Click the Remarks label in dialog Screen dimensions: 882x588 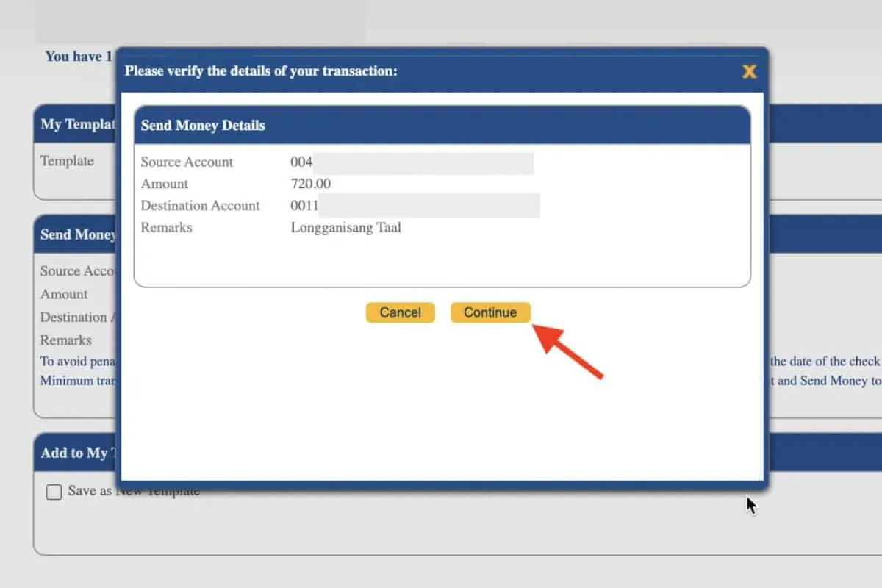(x=166, y=228)
